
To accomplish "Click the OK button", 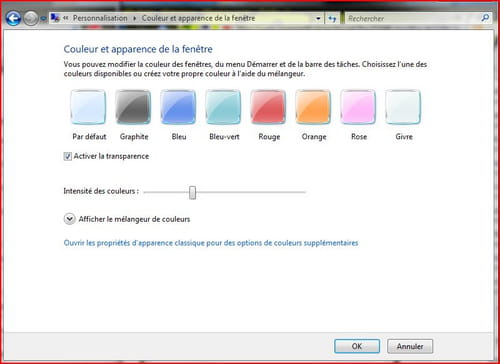I will pos(357,346).
